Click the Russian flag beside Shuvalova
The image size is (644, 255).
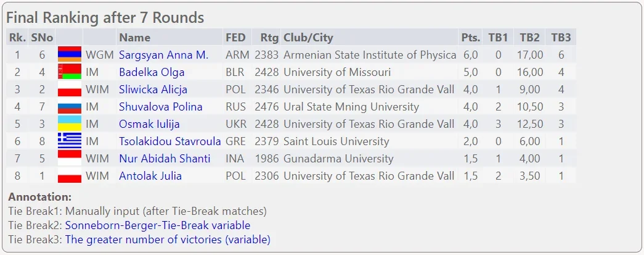coord(69,107)
